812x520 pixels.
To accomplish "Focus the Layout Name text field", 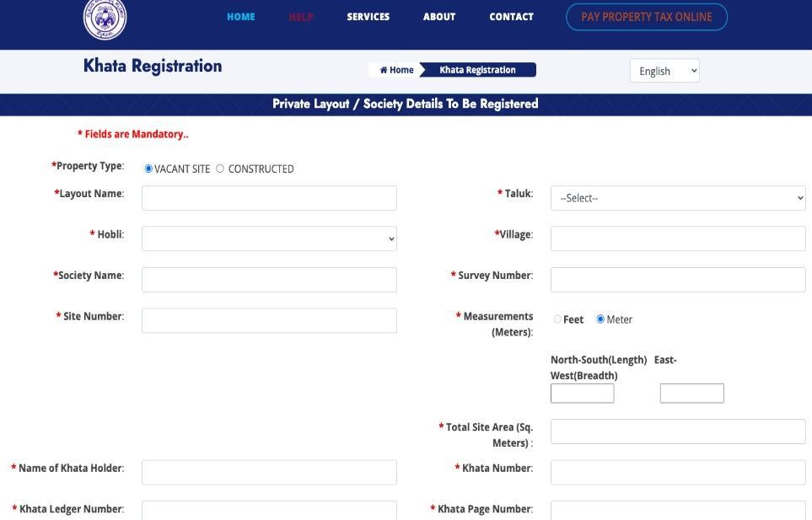I will click(269, 198).
